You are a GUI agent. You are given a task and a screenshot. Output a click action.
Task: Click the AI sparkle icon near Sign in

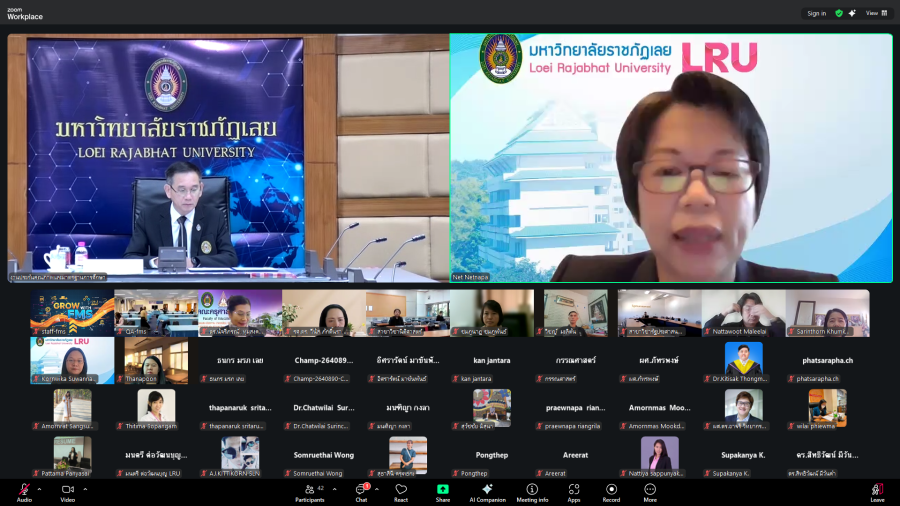(x=853, y=13)
